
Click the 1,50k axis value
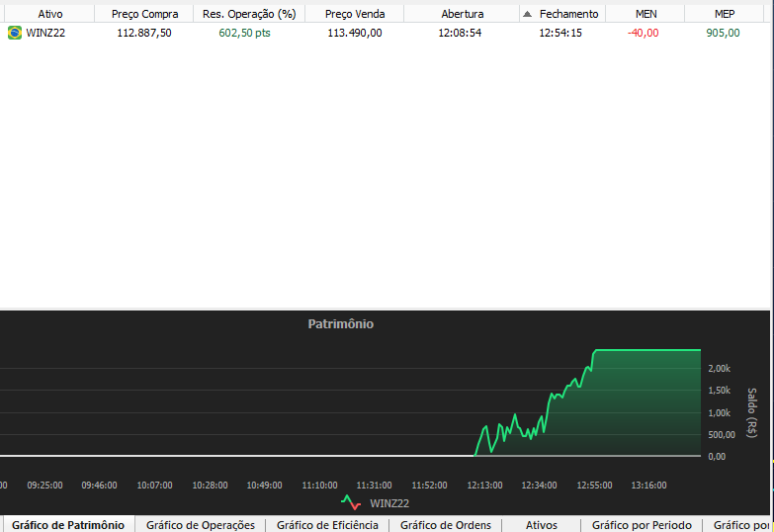(x=720, y=391)
